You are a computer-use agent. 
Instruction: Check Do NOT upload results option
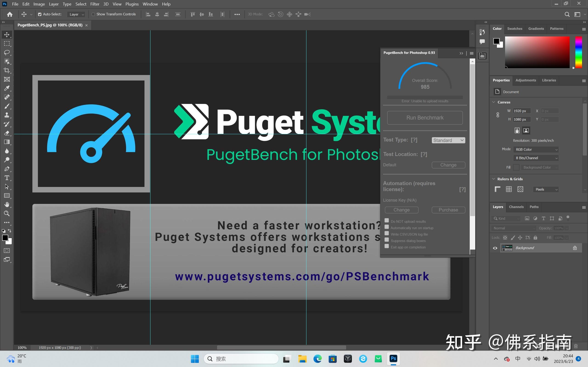tap(387, 220)
